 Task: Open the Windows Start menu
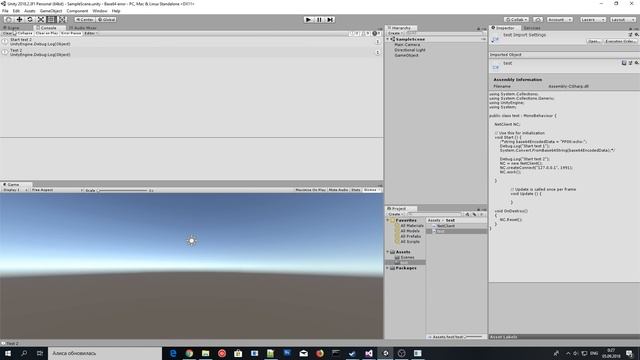8,353
